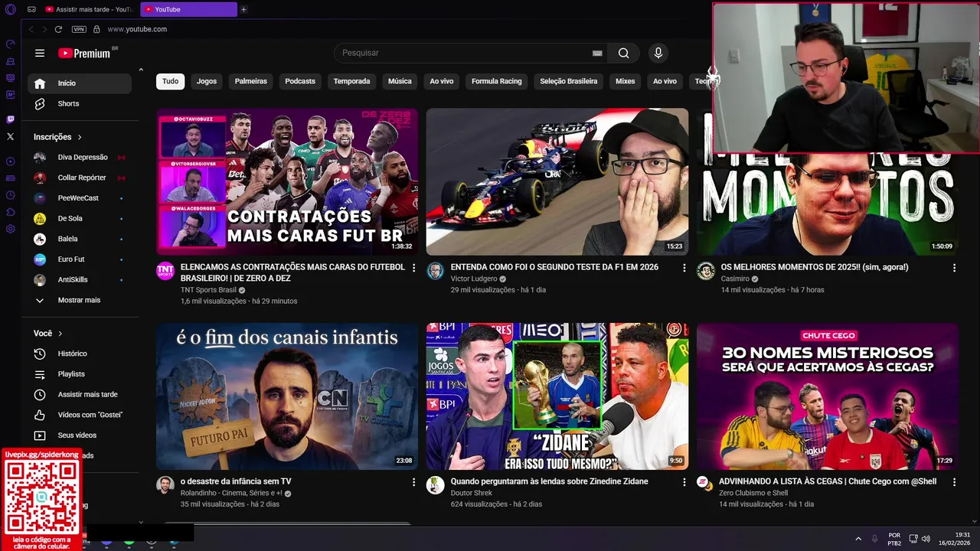
Task: Select the Formula Racing filter chip
Action: [496, 81]
